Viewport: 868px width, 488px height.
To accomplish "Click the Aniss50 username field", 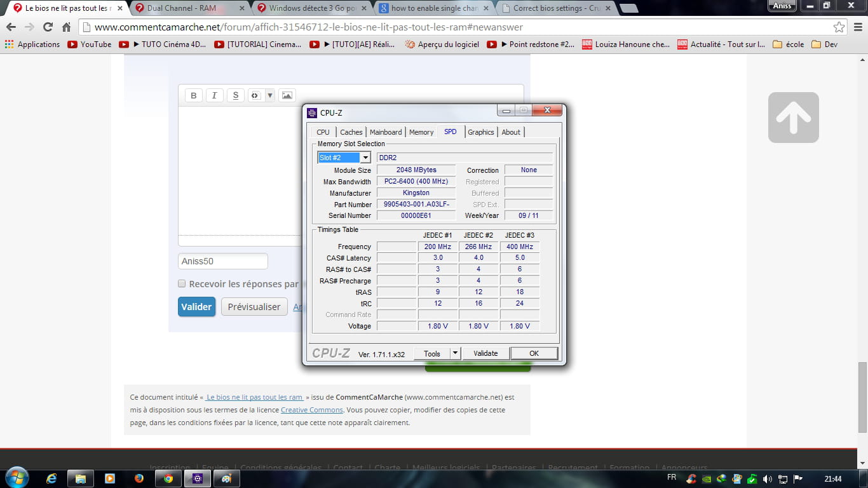I will pos(223,261).
